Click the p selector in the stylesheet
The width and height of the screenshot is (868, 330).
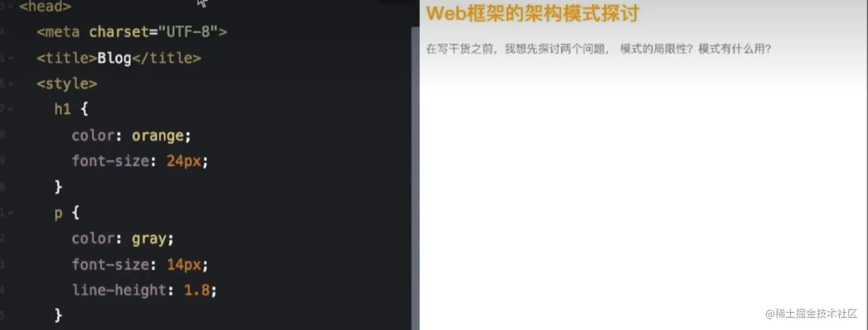tap(59, 213)
